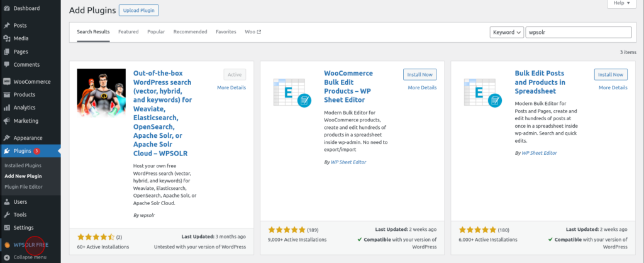The width and height of the screenshot is (644, 263).
Task: Click the Posts pushpin icon
Action: [6, 25]
